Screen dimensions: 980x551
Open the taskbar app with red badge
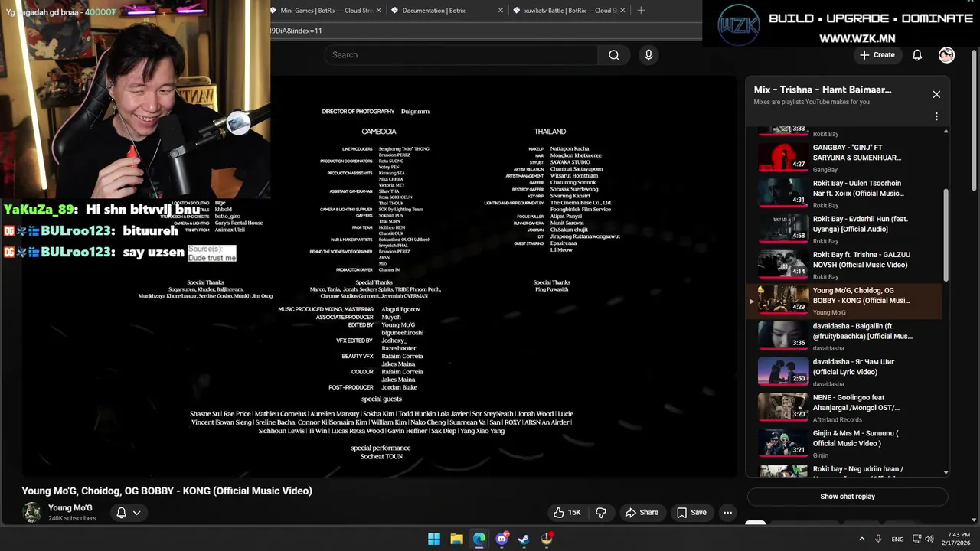[x=547, y=539]
